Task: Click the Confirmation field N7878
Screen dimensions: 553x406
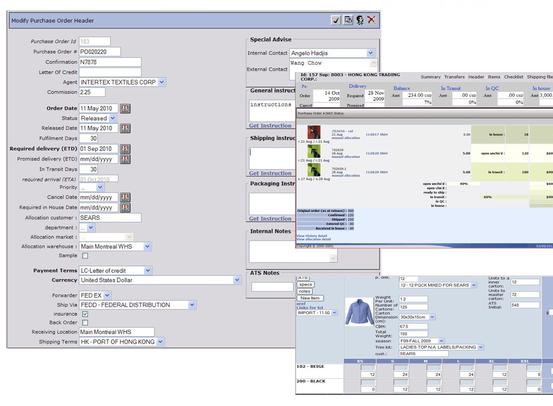Action: [x=110, y=62]
